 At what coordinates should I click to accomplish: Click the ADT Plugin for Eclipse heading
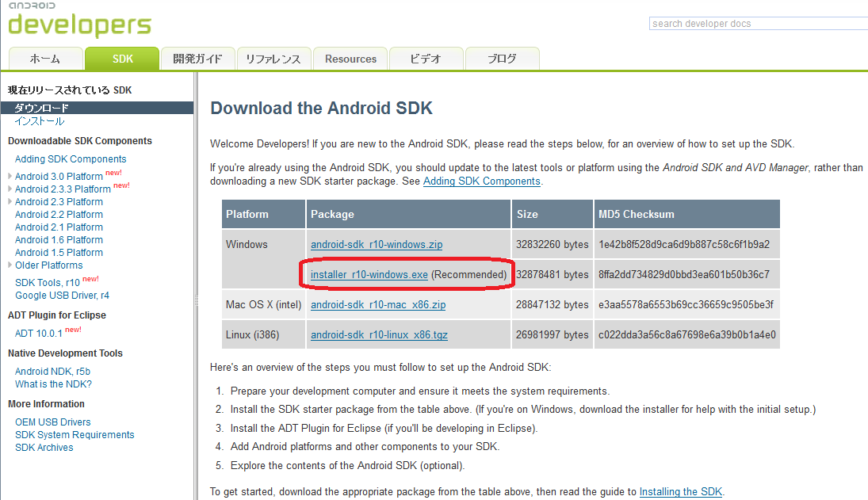point(57,315)
